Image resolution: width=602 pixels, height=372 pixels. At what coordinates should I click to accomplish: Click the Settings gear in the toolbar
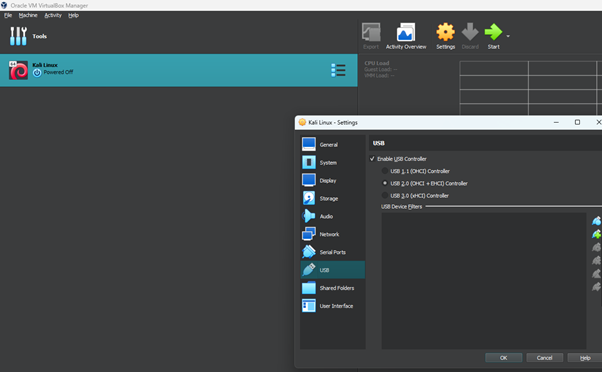pyautogui.click(x=445, y=36)
